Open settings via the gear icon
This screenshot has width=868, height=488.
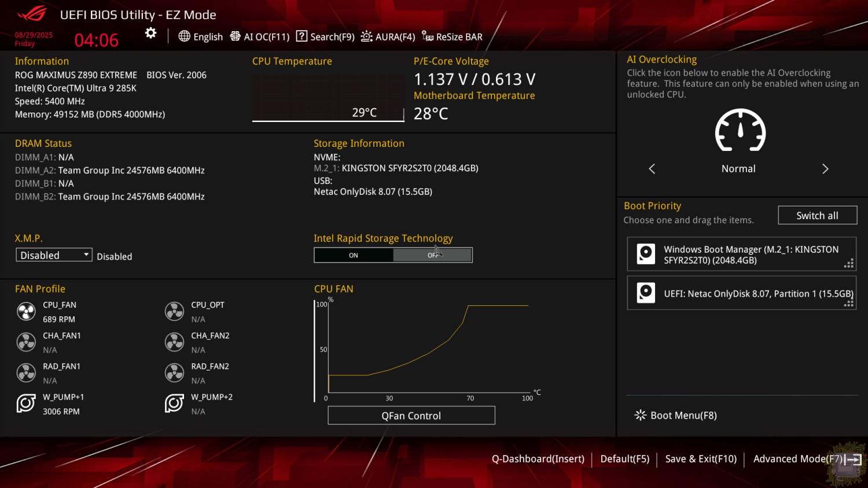coord(150,34)
